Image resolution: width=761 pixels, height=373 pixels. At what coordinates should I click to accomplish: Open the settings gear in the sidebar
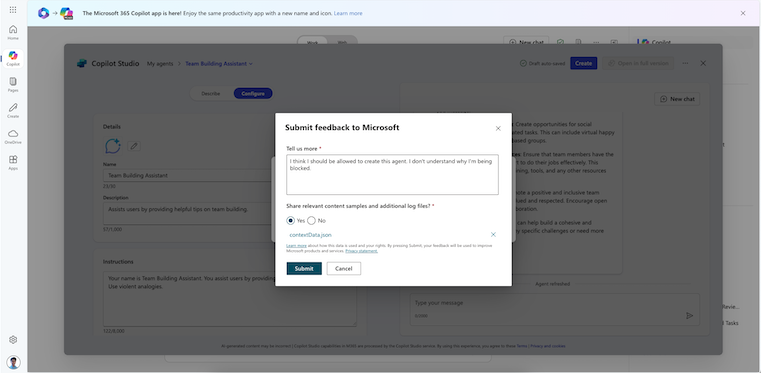point(13,340)
